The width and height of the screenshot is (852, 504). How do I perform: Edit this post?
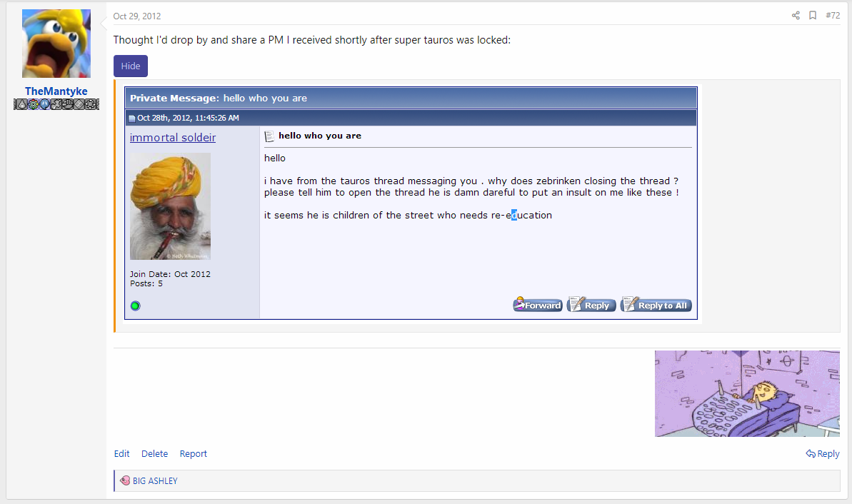pyautogui.click(x=121, y=453)
